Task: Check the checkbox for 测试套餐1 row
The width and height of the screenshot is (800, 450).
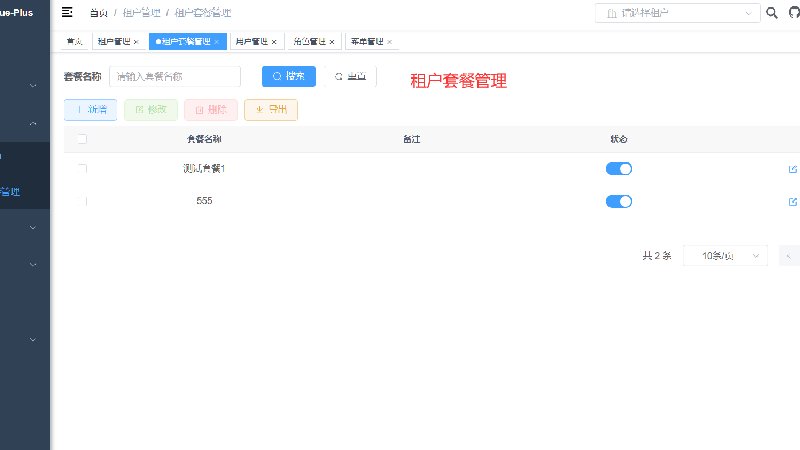Action: point(82,168)
